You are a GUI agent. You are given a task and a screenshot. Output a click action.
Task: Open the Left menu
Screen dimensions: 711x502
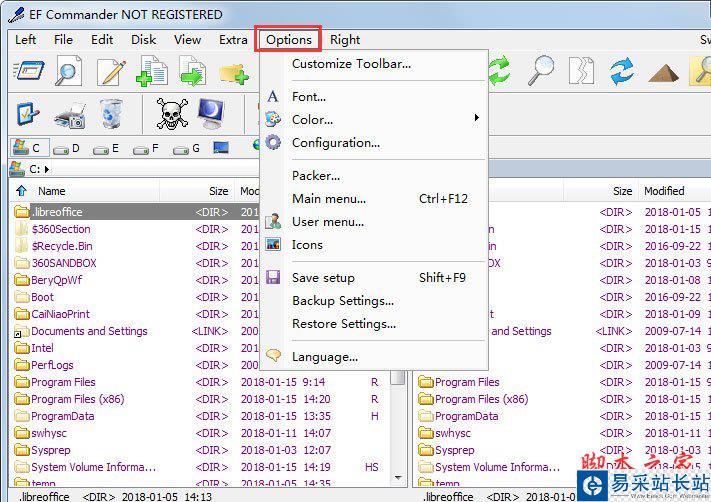click(x=25, y=40)
